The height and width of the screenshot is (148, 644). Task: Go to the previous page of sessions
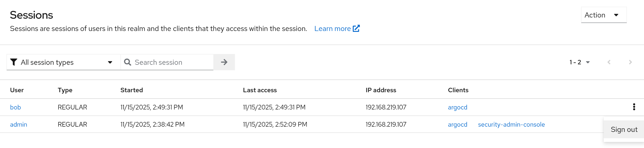609,62
